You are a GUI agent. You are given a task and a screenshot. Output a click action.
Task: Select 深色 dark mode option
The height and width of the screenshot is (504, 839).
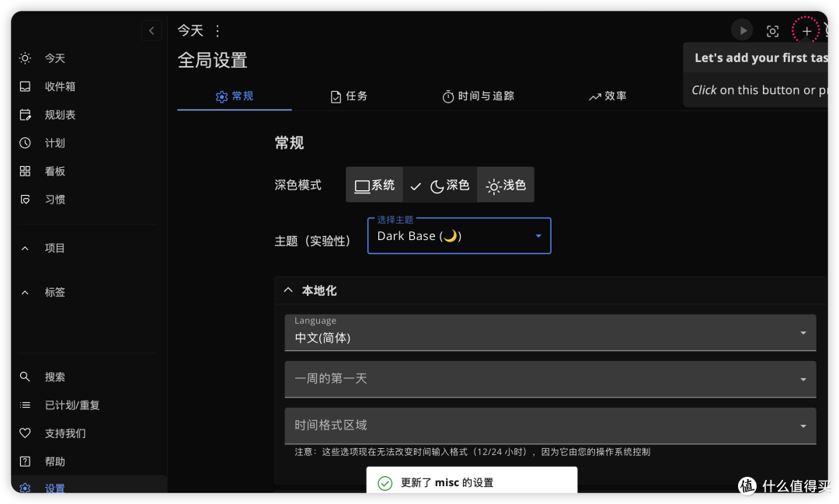click(440, 185)
